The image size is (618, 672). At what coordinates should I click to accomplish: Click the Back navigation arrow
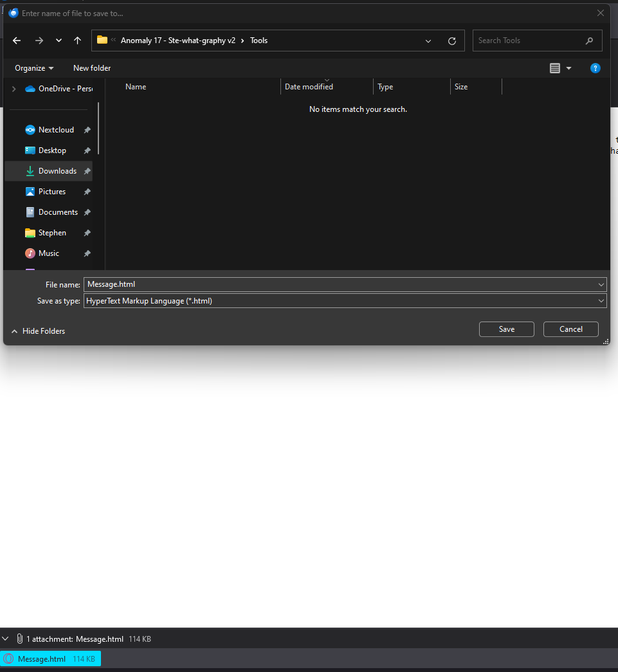tap(17, 41)
